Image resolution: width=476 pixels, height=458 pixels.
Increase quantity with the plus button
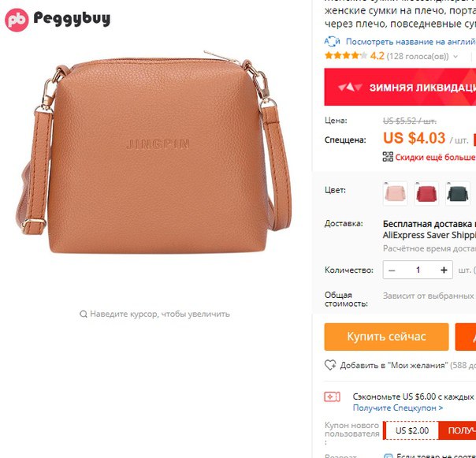click(444, 270)
